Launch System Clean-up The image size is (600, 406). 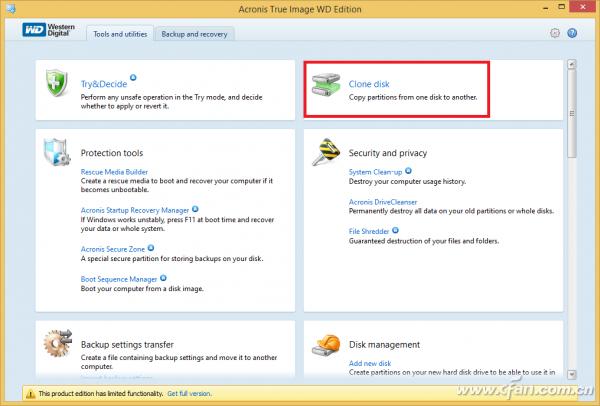[375, 172]
